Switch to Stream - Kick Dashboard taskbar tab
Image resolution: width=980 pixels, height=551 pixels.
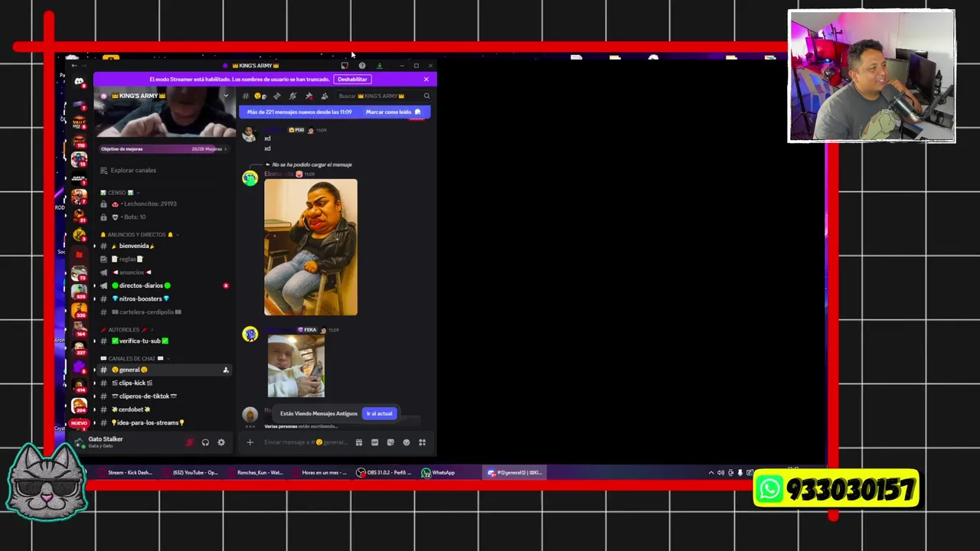(x=125, y=472)
